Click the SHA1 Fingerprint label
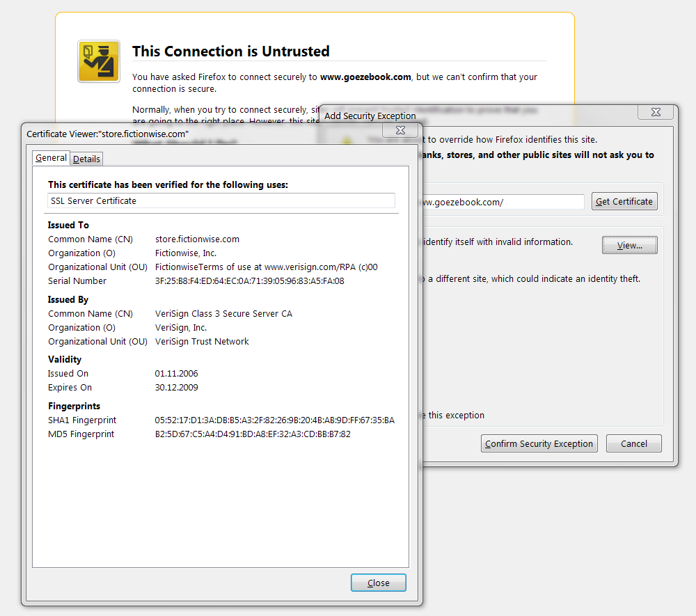The height and width of the screenshot is (616, 696). click(82, 420)
